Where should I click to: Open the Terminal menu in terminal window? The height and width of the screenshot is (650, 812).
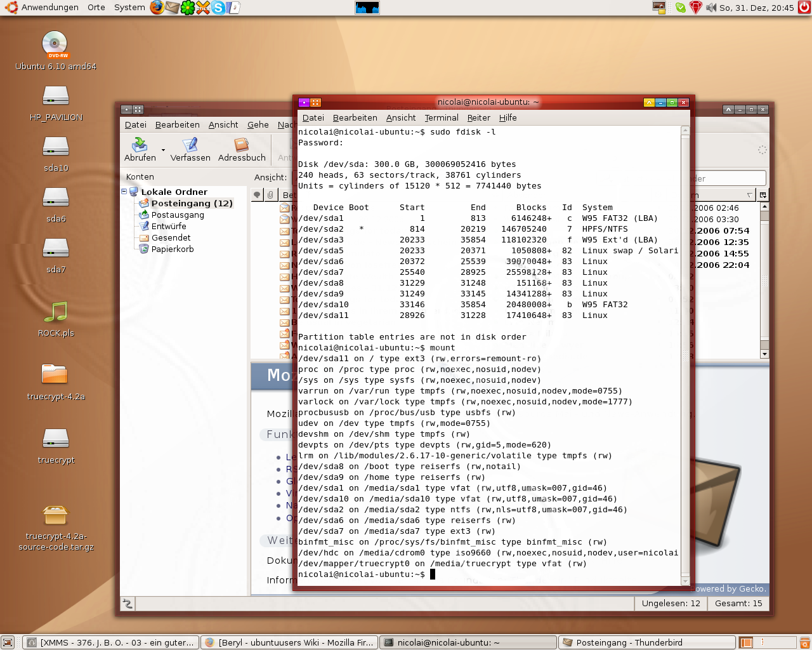pos(442,117)
